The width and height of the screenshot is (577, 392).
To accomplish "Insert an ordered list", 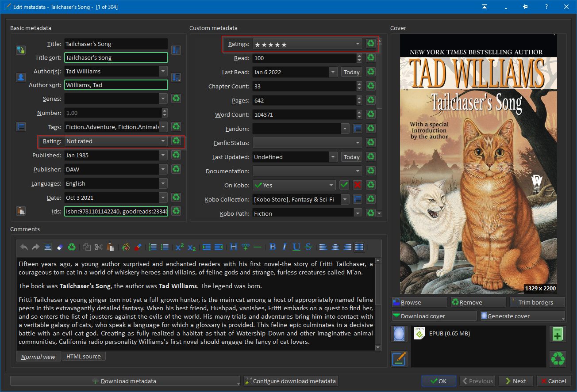I will click(153, 247).
